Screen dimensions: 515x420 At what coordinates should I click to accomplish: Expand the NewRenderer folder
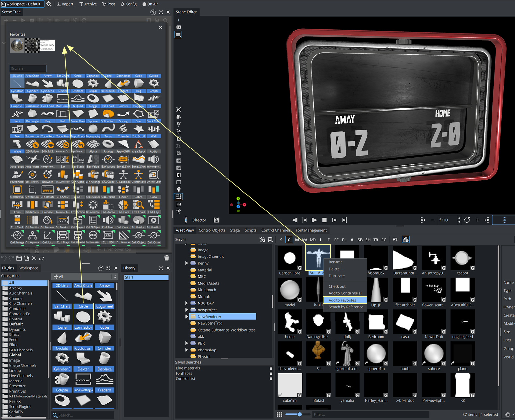pos(187,317)
